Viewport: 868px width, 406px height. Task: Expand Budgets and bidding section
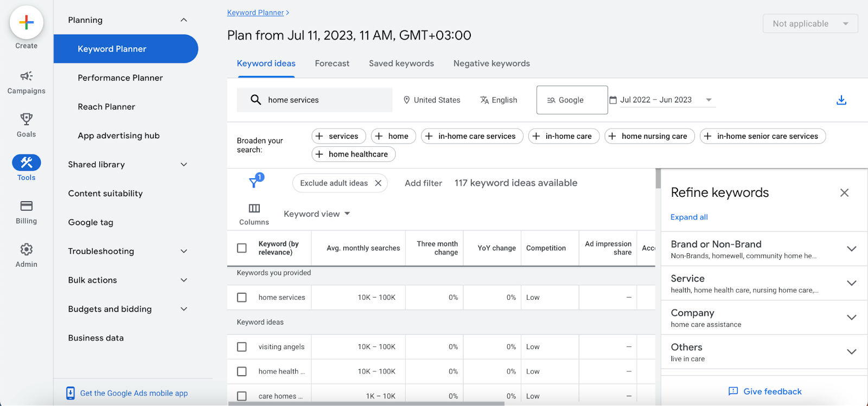184,309
